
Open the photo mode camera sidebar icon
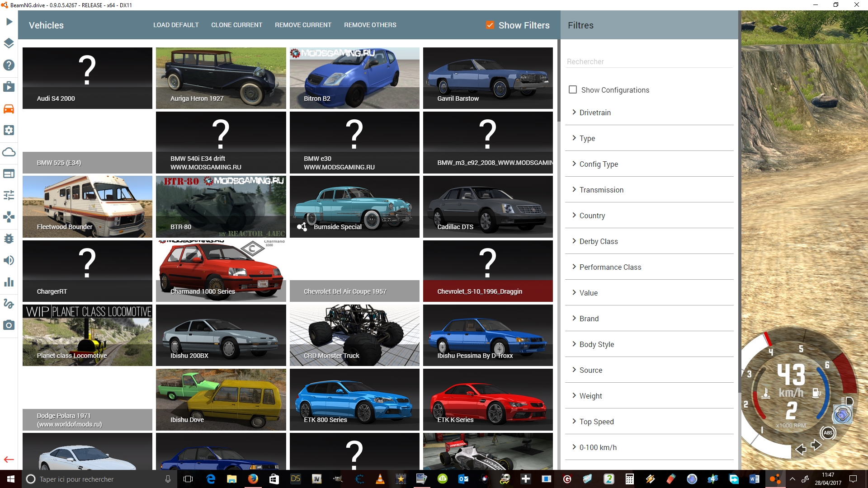[x=9, y=325]
